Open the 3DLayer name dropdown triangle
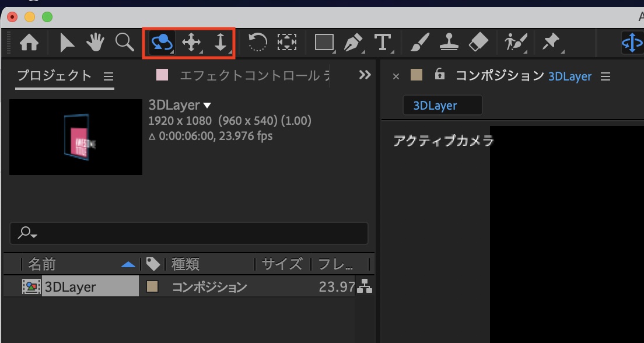The image size is (644, 343). click(x=207, y=106)
